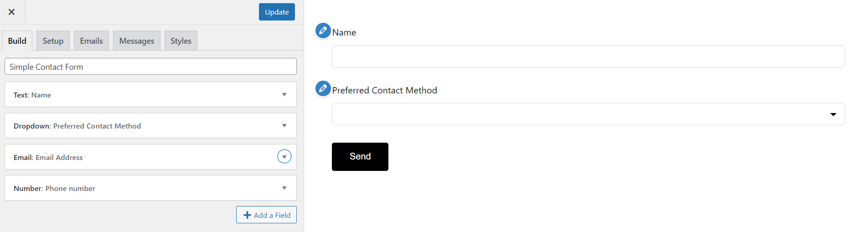Select the Styles tab
868x232 pixels.
(x=181, y=41)
